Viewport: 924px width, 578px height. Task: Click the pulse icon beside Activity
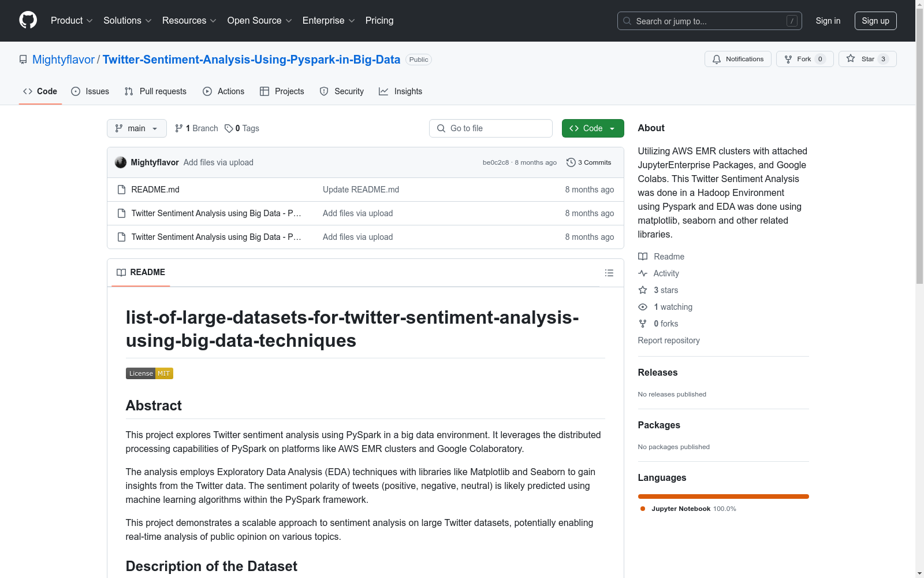click(643, 273)
